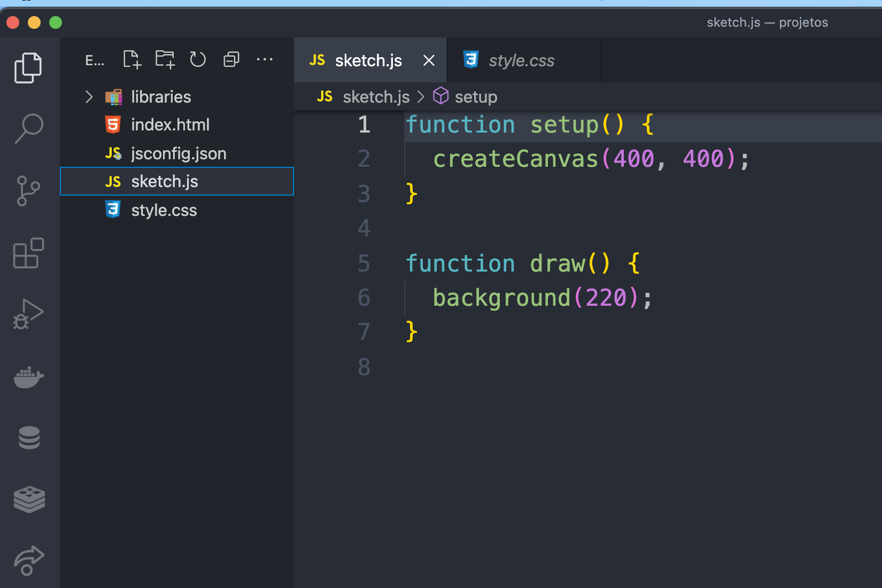Viewport: 882px width, 588px height.
Task: Close the sketch.js tab
Action: [429, 60]
